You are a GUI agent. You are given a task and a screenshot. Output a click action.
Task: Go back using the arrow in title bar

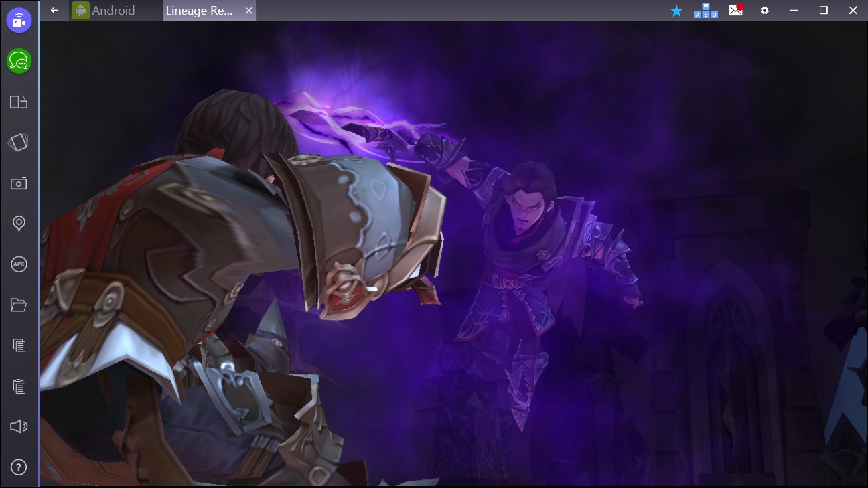[x=54, y=10]
